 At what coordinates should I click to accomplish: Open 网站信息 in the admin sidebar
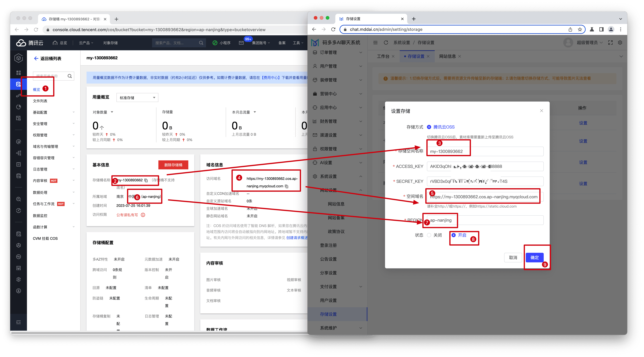[x=336, y=204]
